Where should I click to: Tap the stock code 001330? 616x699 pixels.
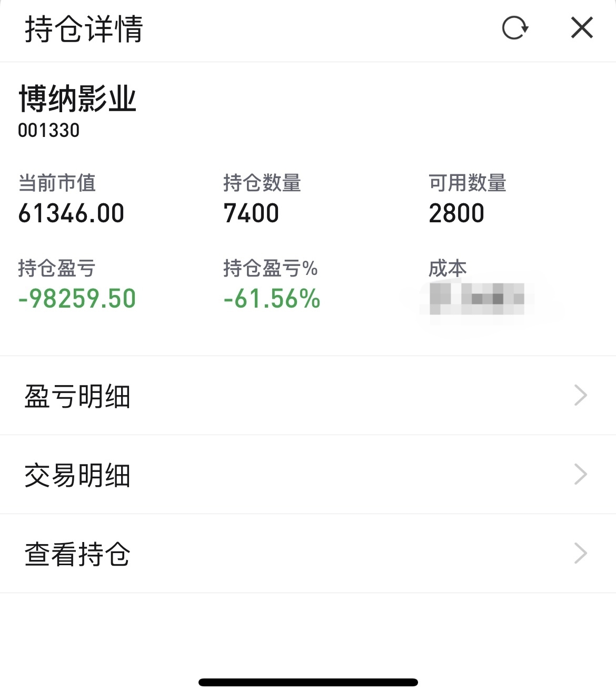[49, 130]
